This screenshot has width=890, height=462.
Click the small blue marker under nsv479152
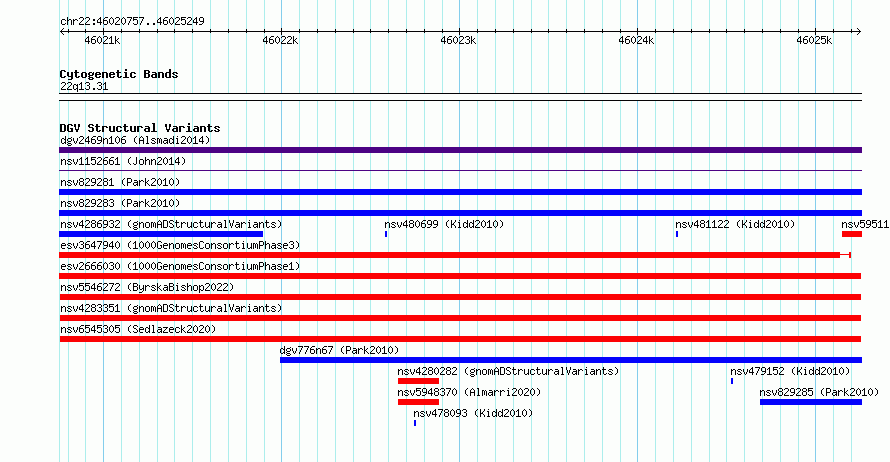pyautogui.click(x=732, y=381)
